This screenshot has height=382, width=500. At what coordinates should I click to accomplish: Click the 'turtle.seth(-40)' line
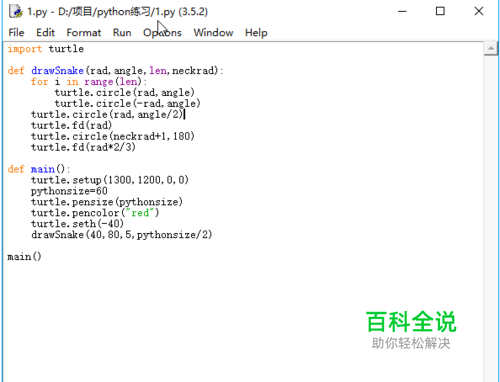[77, 224]
